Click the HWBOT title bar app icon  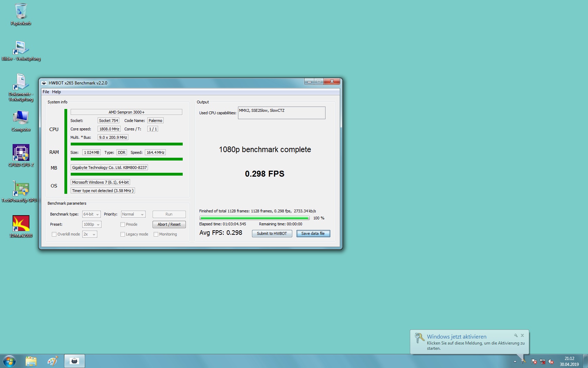pyautogui.click(x=44, y=83)
